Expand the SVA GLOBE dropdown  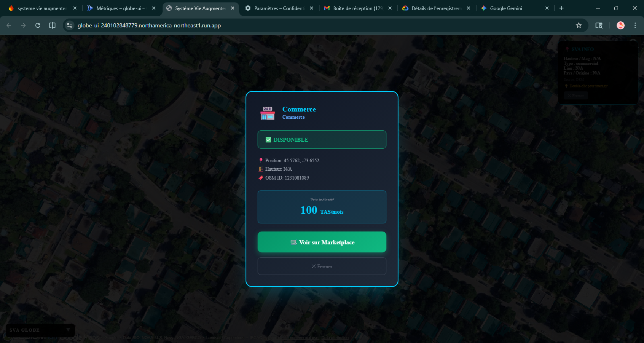click(40, 330)
